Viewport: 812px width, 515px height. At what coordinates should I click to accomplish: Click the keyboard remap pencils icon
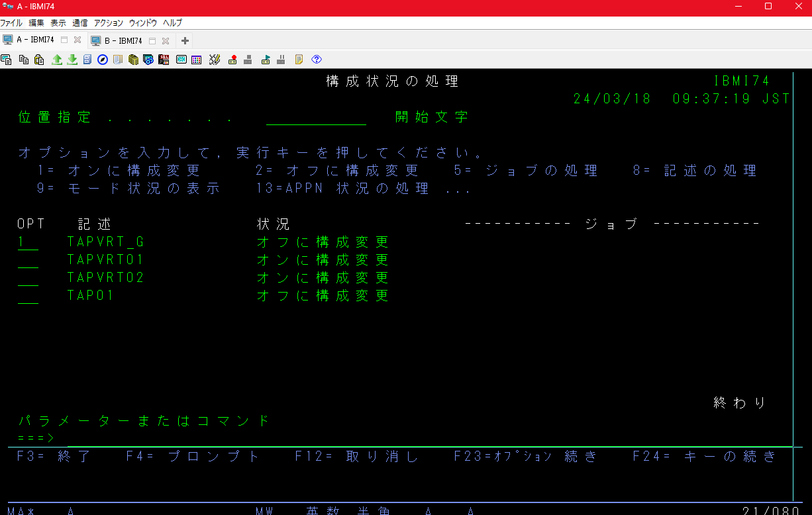coord(214,60)
